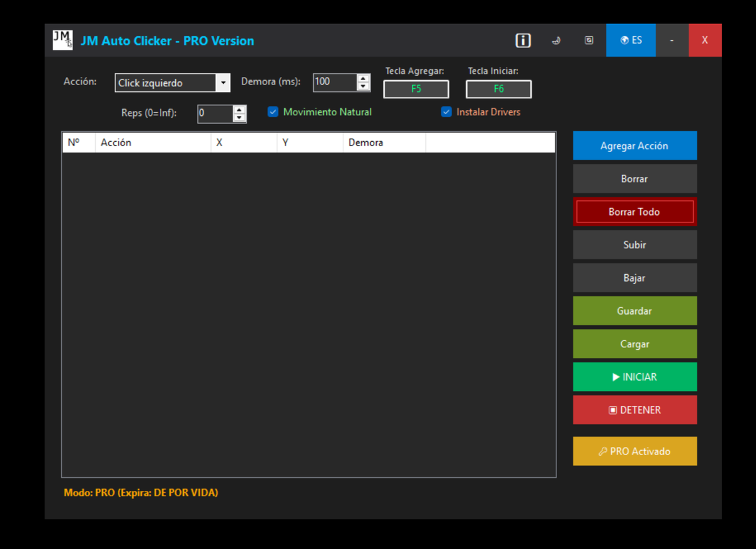Screen dimensions: 756x549
Task: Click the square icon left of ES
Action: tap(589, 40)
